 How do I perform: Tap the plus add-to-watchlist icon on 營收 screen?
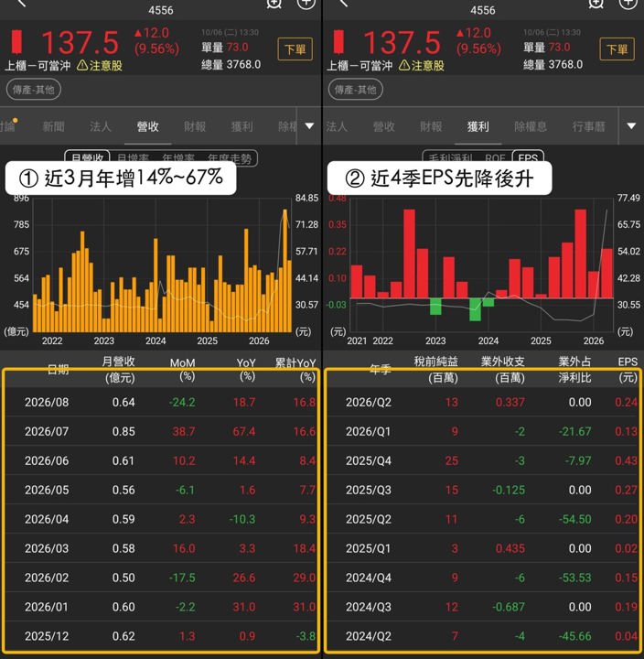coord(306,4)
